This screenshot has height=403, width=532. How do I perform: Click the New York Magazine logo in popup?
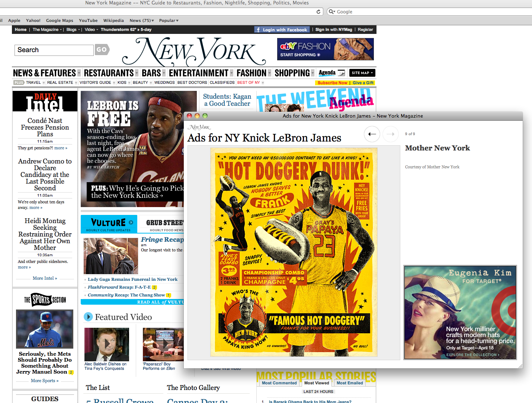click(199, 127)
